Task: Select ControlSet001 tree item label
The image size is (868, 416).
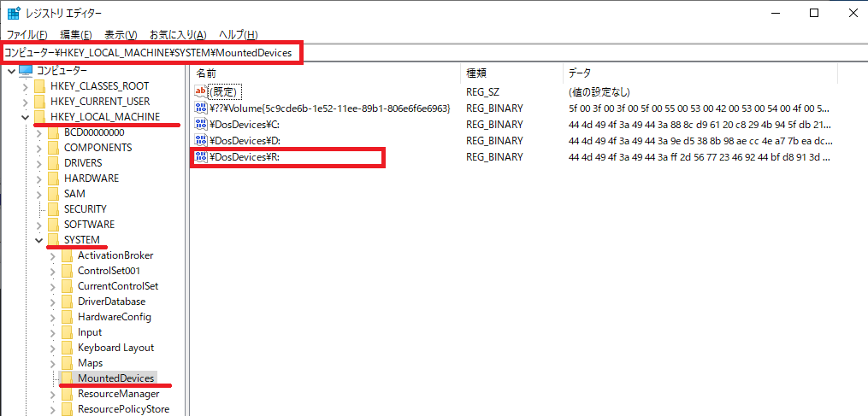Action: (109, 271)
